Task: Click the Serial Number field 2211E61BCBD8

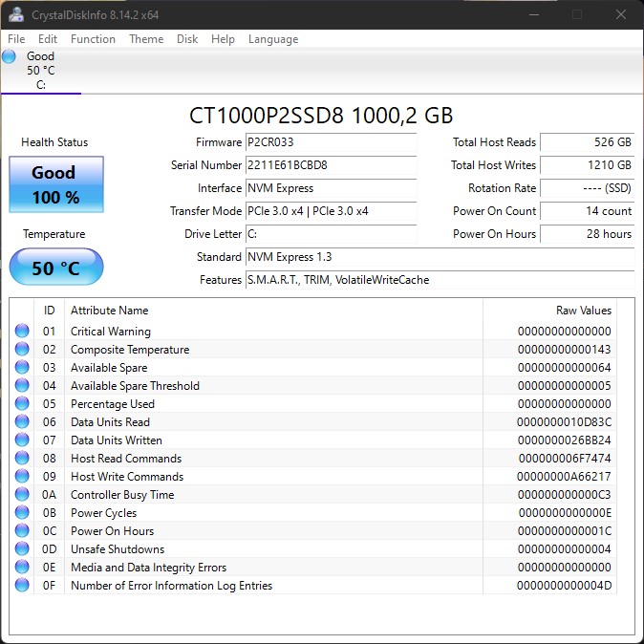Action: [x=331, y=165]
